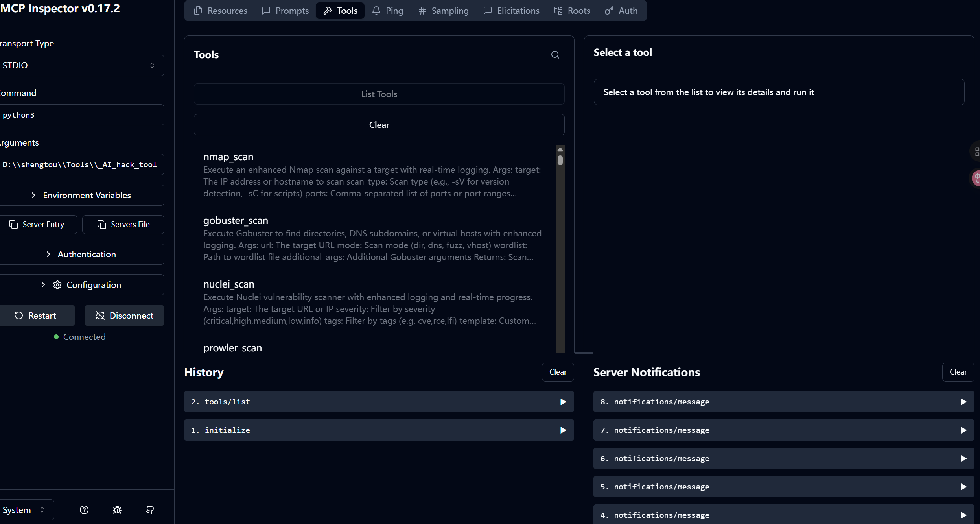Copy Server Entry configuration

37,224
